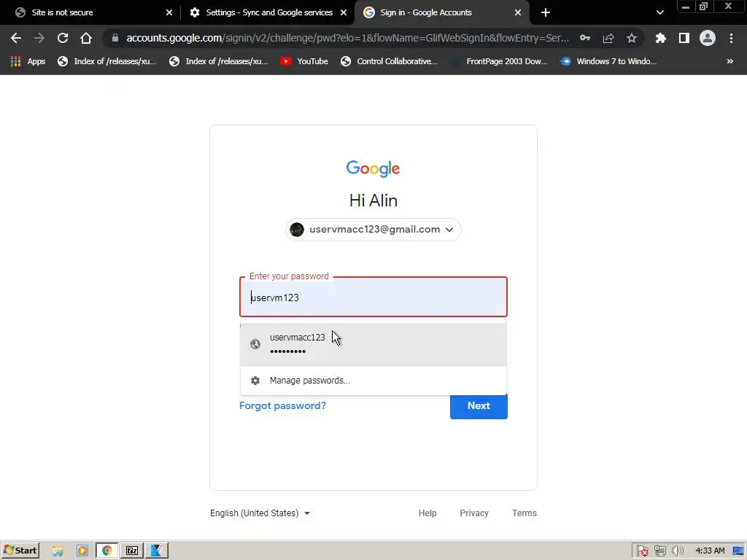The image size is (747, 560).
Task: Open the home page button
Action: click(x=86, y=38)
